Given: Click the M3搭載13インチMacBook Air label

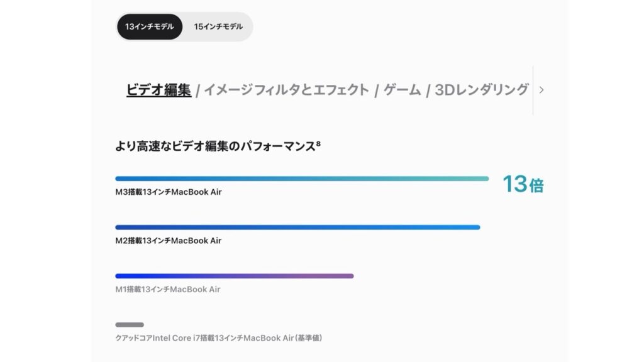Looking at the screenshot, I should (x=168, y=192).
